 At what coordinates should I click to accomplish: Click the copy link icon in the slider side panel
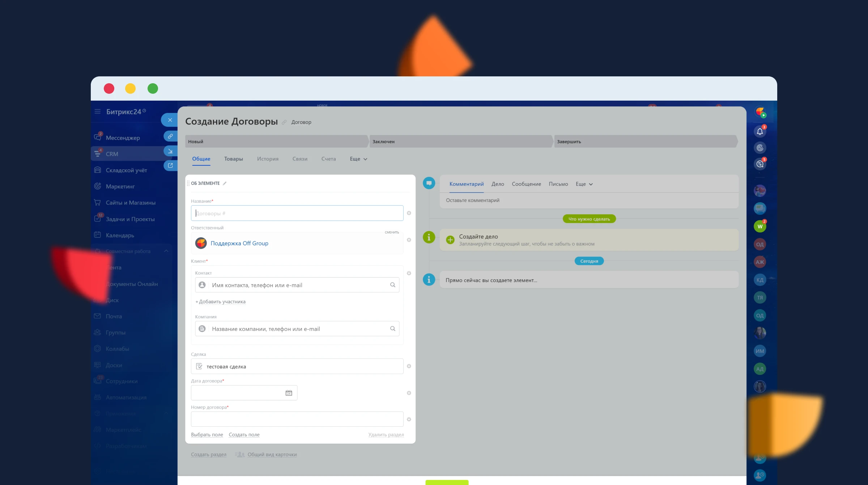170,136
